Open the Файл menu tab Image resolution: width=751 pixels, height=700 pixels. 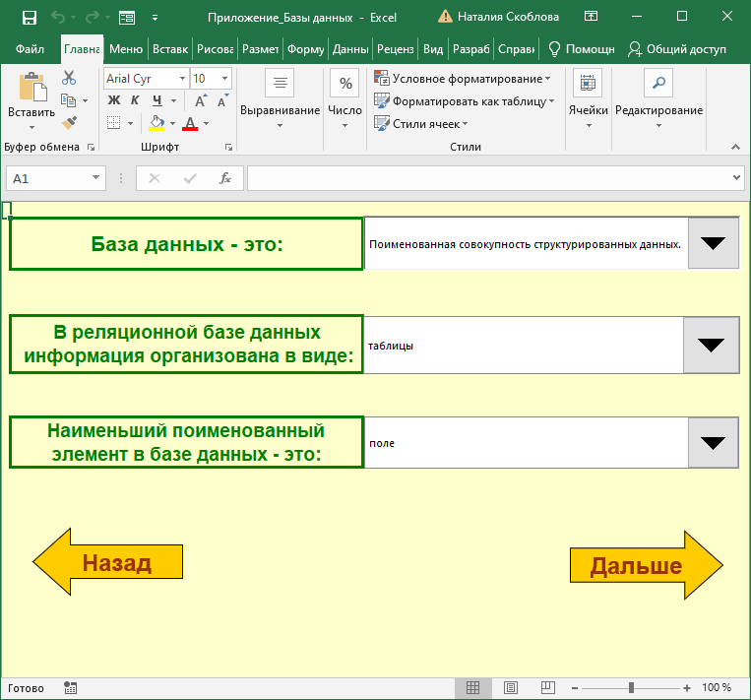30,48
